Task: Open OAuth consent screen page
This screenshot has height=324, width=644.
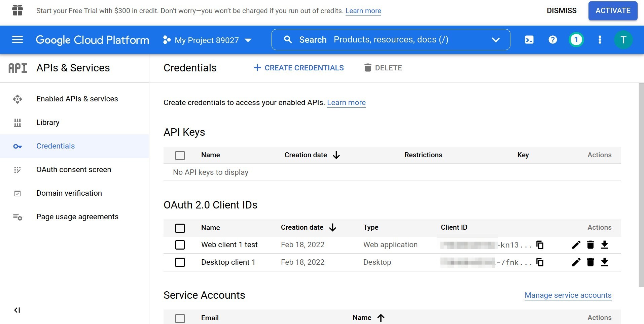Action: tap(74, 170)
